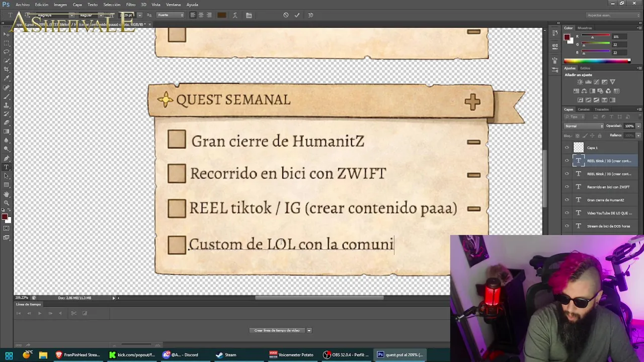The image size is (644, 362).
Task: Click right-align text icon
Action: point(209,15)
